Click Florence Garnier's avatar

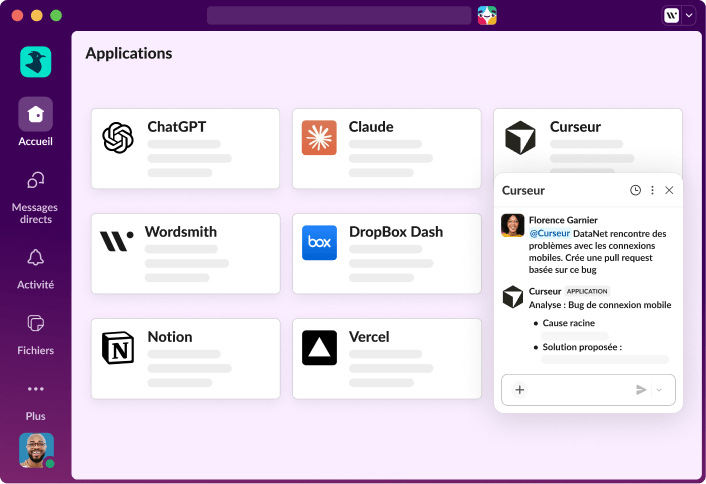(513, 225)
